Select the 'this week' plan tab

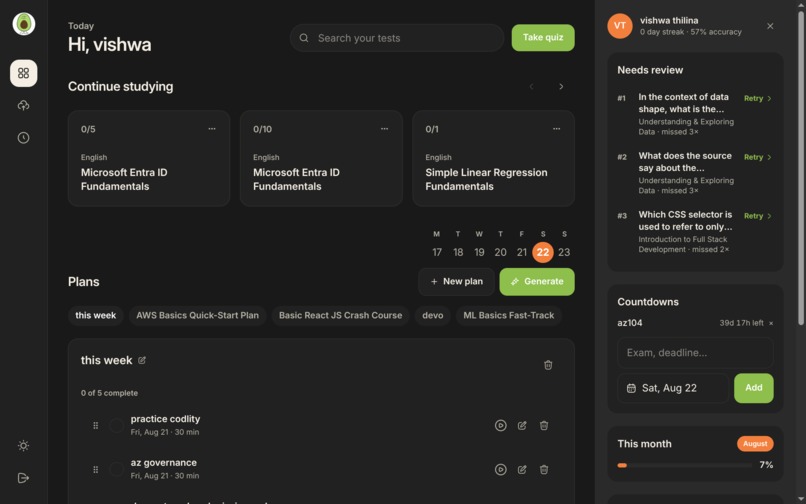pyautogui.click(x=96, y=315)
